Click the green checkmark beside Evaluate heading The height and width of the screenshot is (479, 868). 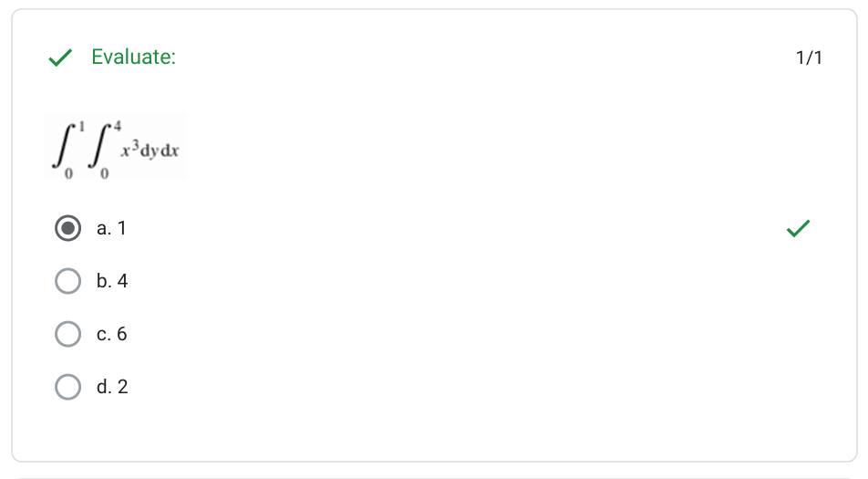click(60, 57)
